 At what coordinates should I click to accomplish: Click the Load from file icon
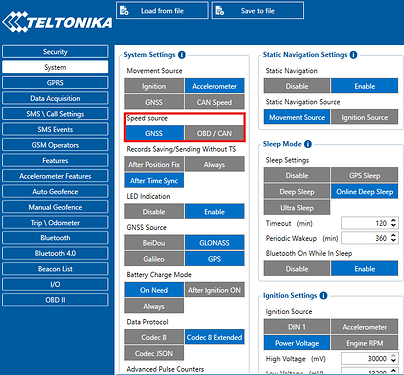124,11
